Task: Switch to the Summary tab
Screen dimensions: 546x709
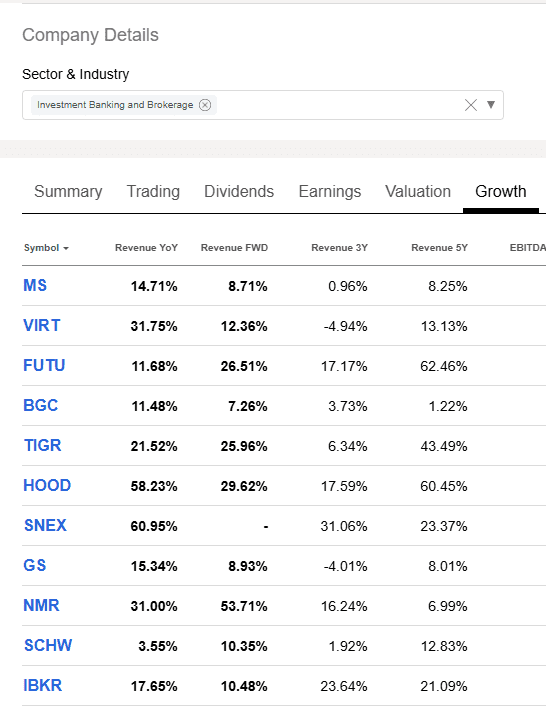Action: 68,192
